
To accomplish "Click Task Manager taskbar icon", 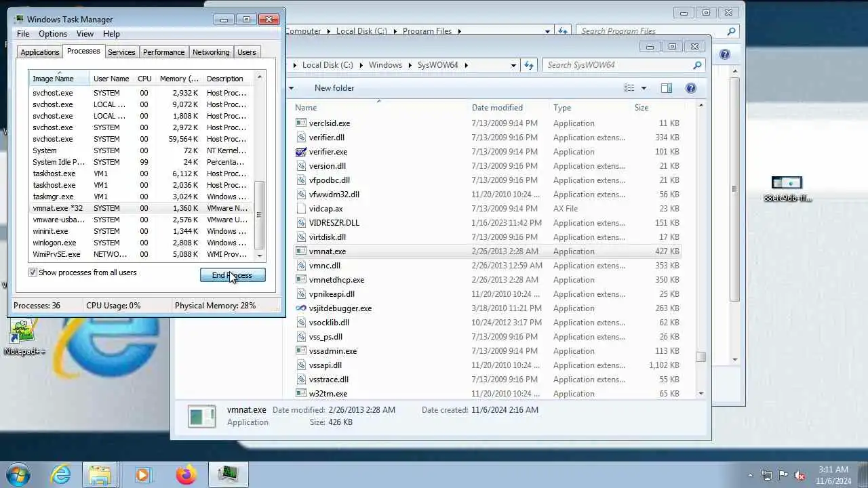I will pyautogui.click(x=229, y=474).
